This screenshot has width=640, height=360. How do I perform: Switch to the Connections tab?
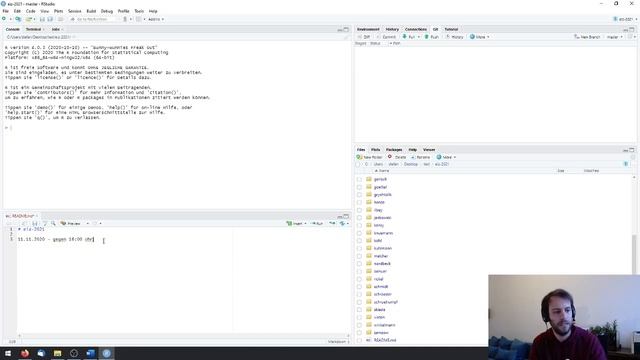click(416, 29)
